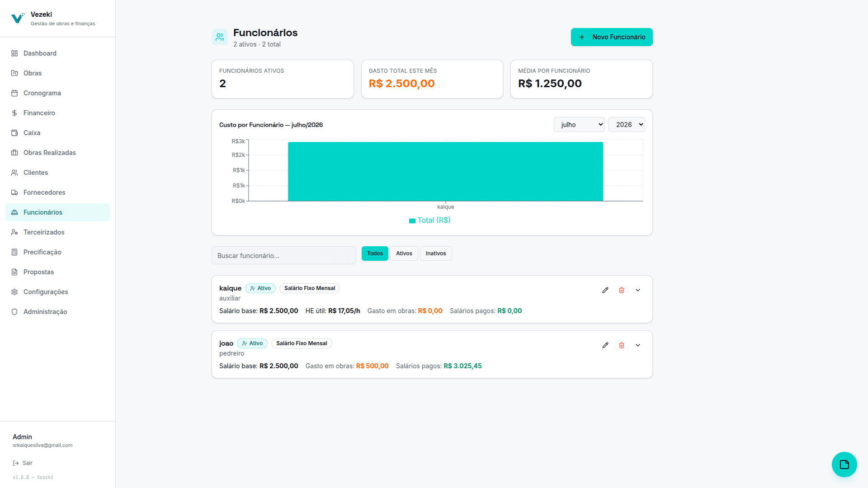The height and width of the screenshot is (488, 868).
Task: Open the 2026 year dropdown
Action: (x=627, y=125)
